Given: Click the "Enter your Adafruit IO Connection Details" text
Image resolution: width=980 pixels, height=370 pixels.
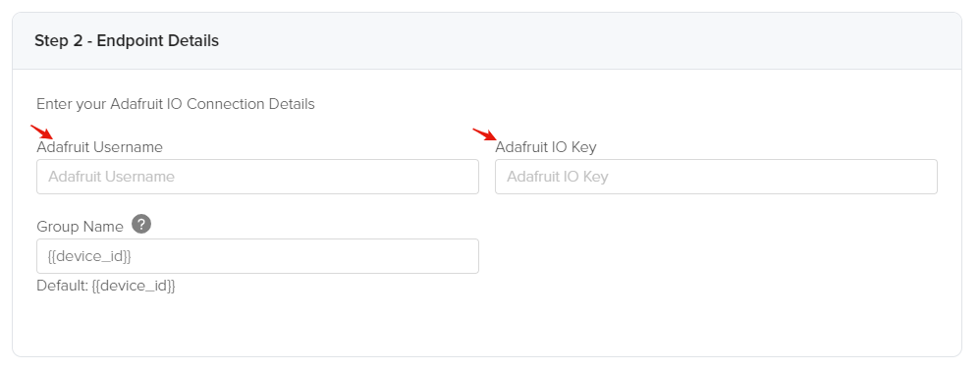Looking at the screenshot, I should [176, 104].
